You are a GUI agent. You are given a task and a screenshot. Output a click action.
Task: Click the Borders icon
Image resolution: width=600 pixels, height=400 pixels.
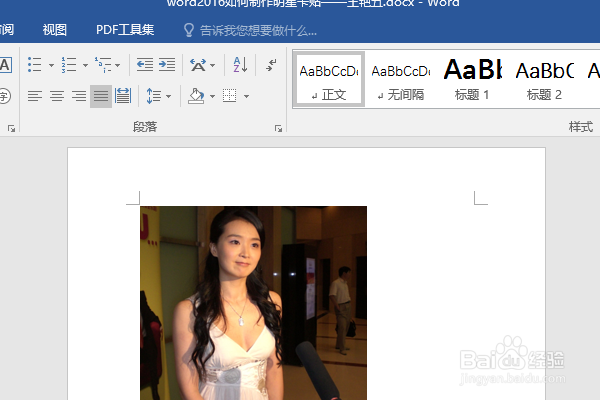click(230, 96)
